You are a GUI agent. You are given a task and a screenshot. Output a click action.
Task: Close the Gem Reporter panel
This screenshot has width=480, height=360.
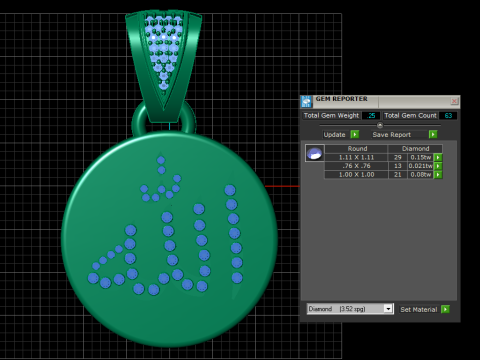point(454,101)
